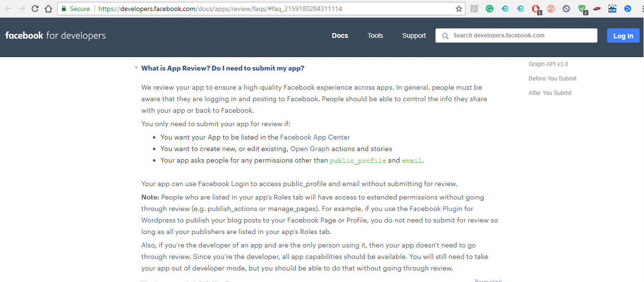The width and height of the screenshot is (644, 282).
Task: Click the red sports car extension icon
Action: coord(597,9)
